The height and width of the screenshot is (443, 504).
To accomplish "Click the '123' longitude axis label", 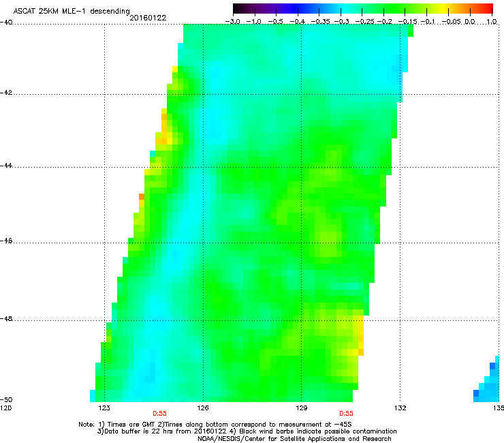I will point(104,408).
